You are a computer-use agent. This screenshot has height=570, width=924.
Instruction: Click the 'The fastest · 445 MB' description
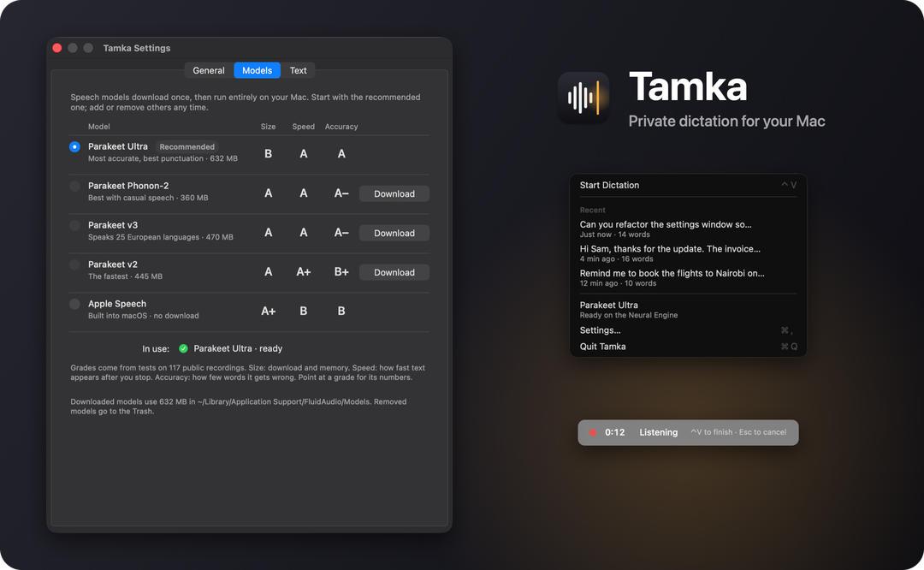125,276
